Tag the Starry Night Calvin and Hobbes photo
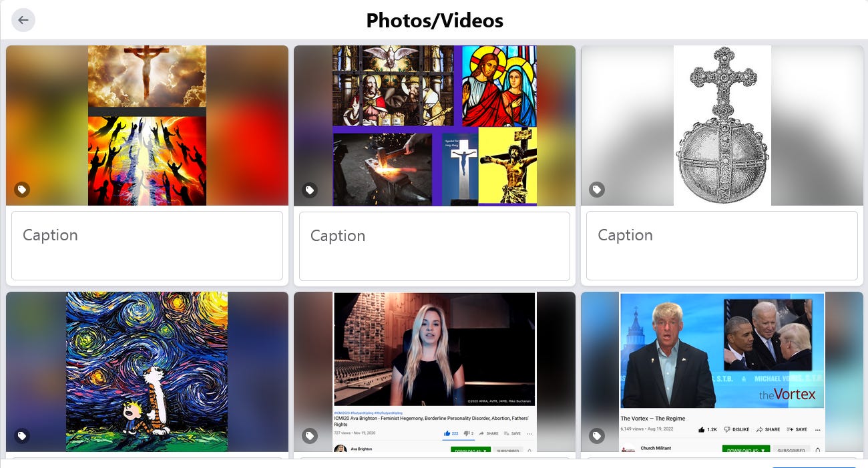The image size is (868, 468). [22, 436]
